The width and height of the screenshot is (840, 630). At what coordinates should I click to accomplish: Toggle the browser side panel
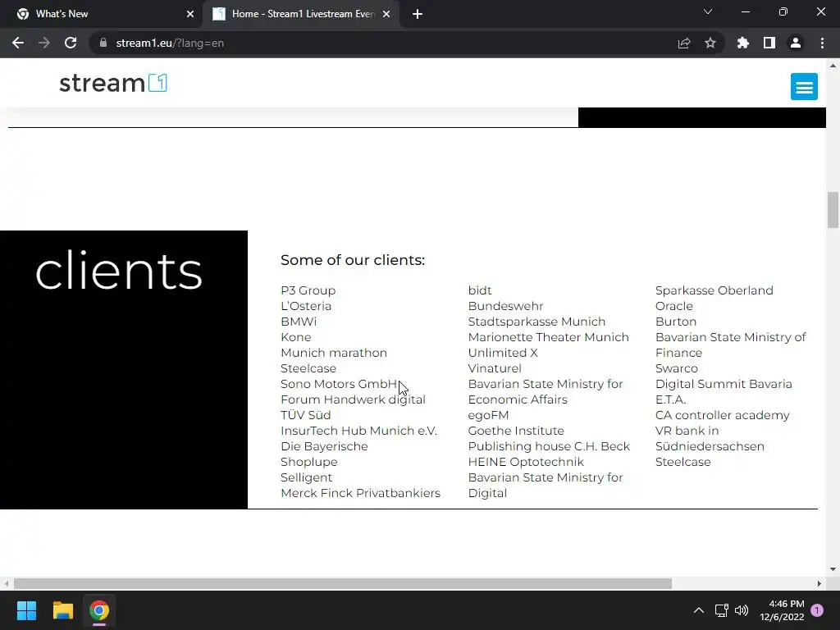click(769, 43)
